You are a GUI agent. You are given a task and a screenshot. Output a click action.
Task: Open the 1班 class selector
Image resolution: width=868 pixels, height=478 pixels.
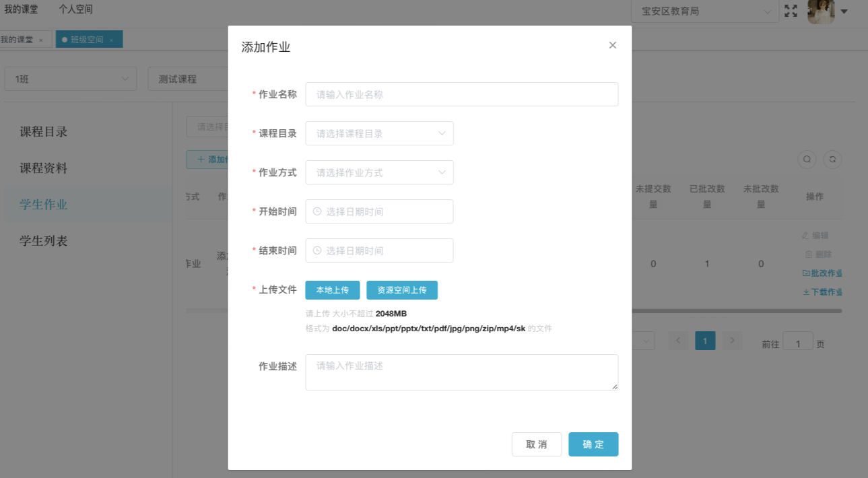[71, 79]
